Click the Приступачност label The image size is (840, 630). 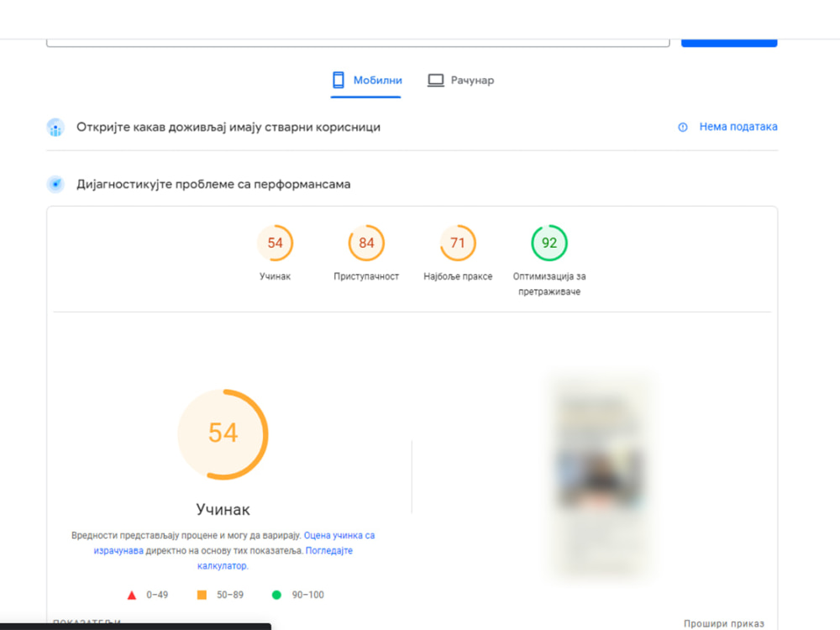point(366,276)
